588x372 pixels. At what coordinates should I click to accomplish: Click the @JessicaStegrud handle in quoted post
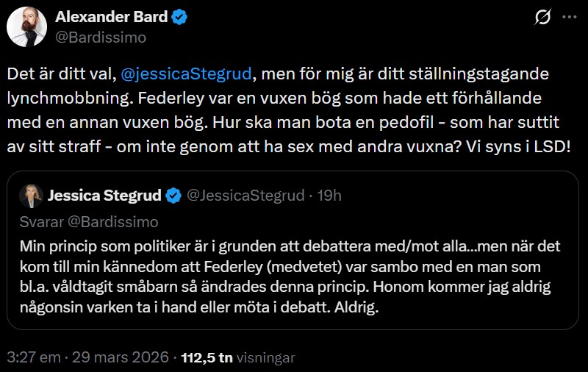(x=245, y=196)
